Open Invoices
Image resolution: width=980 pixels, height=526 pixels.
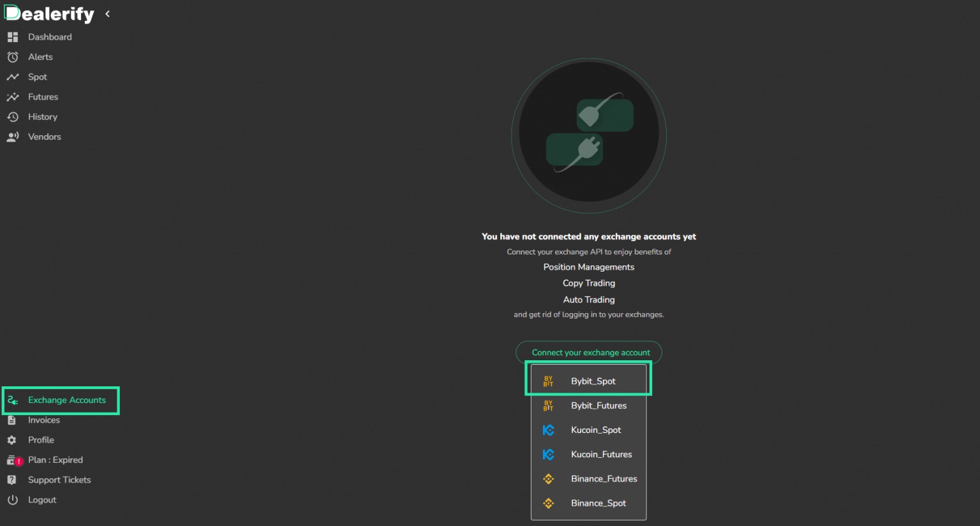coord(44,420)
